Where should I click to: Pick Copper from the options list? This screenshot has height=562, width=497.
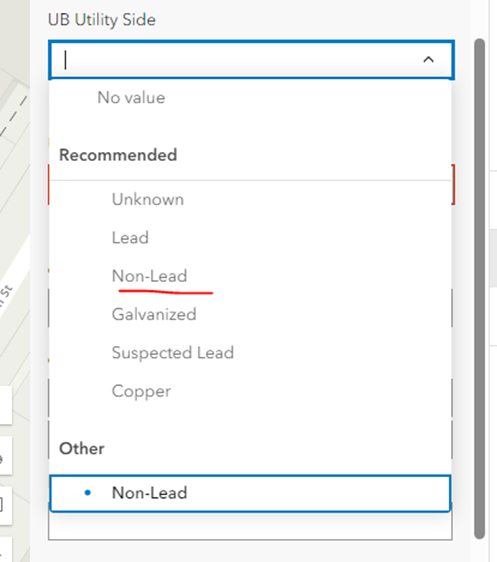coord(141,391)
